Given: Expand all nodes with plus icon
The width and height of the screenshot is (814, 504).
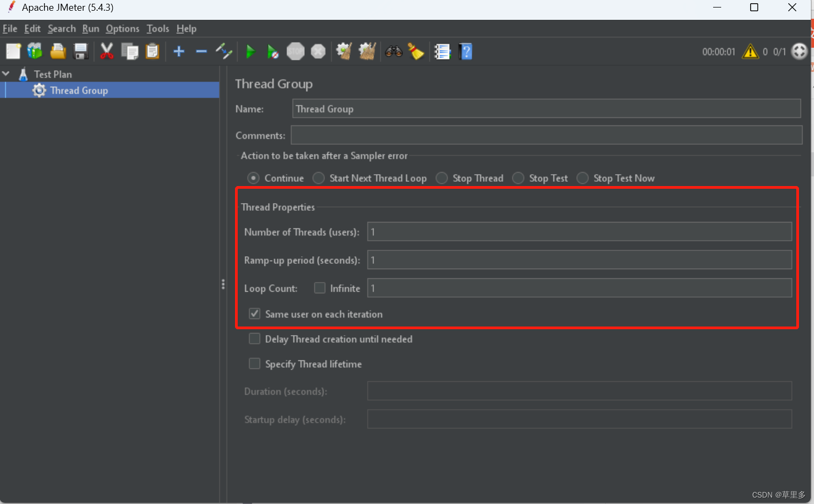Looking at the screenshot, I should (x=179, y=51).
